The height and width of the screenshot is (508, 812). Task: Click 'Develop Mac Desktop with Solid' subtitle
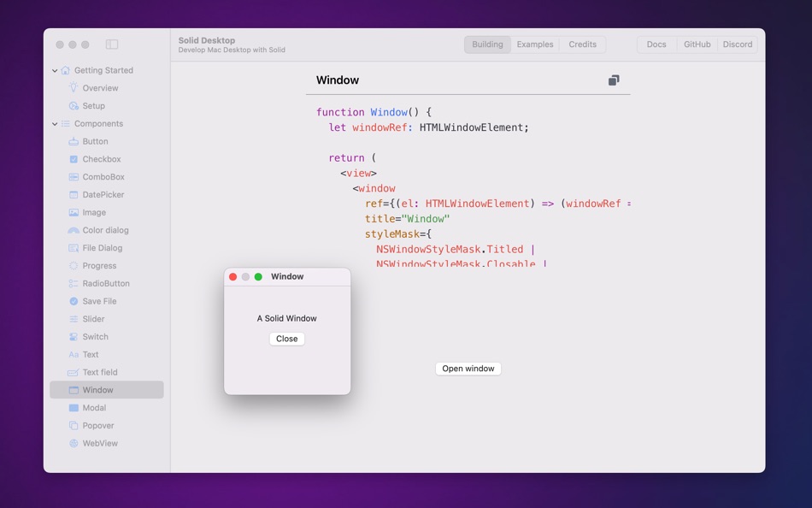point(232,50)
